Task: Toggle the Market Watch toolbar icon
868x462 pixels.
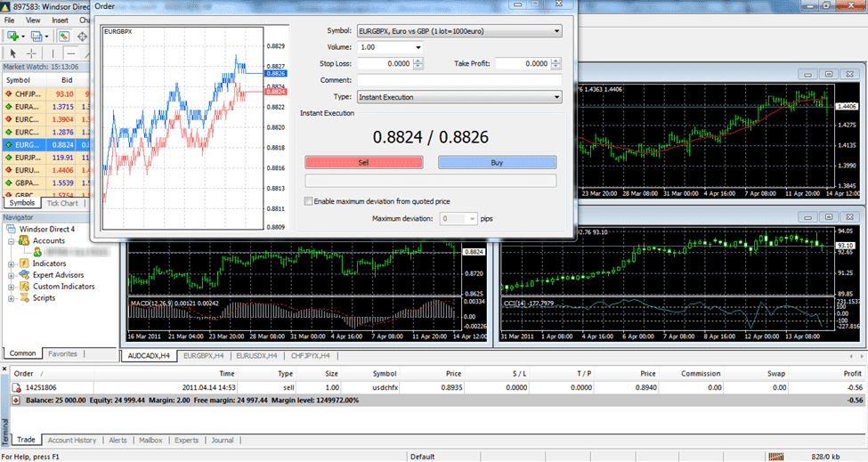Action: point(65,36)
